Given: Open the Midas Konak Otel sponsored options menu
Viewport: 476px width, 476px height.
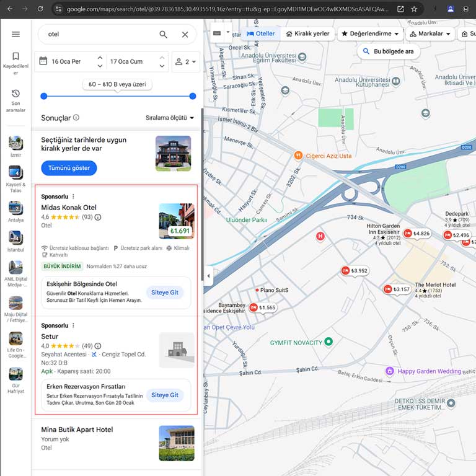Looking at the screenshot, I should coord(73,196).
